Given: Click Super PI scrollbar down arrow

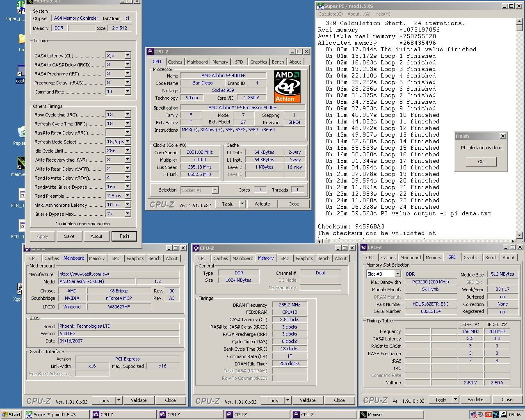Looking at the screenshot, I should [x=519, y=236].
